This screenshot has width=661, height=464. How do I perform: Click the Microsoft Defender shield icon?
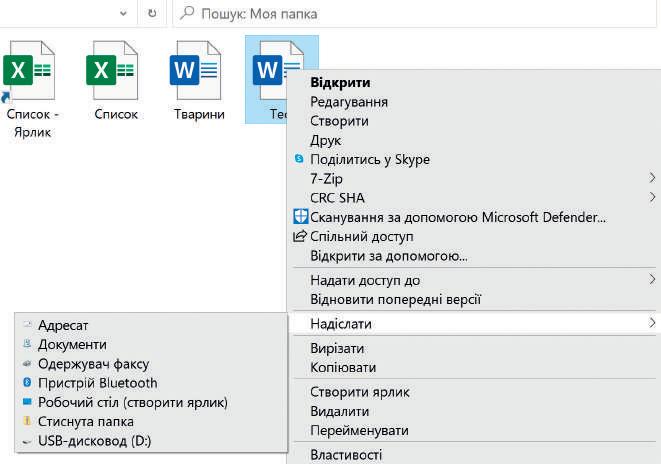pyautogui.click(x=299, y=217)
